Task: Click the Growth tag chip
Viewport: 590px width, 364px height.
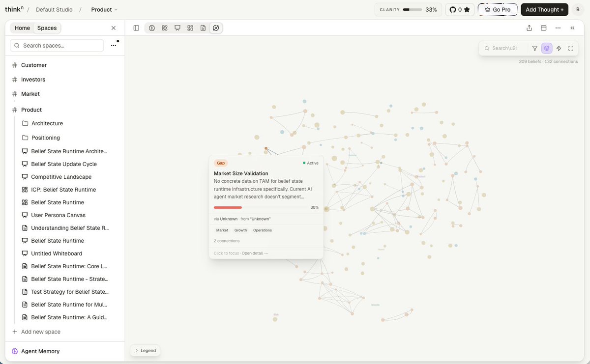Action: (241, 230)
